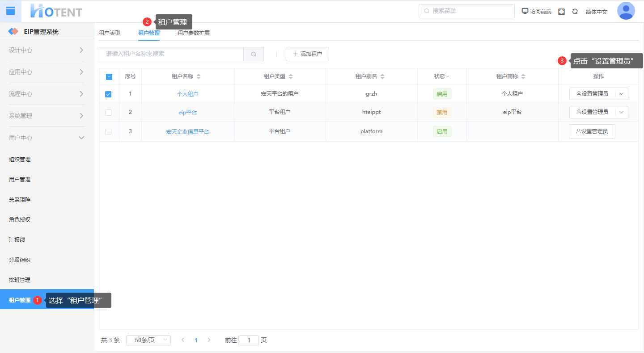Click 设置管理员 for the 个人租户 row
Screen dimensions: 644x353
pos(593,94)
